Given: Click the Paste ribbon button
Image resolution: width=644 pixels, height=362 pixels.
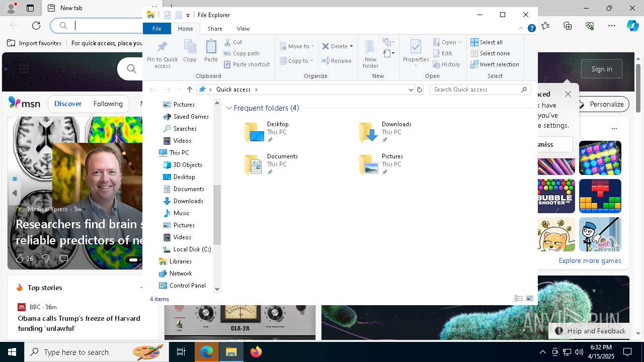Looking at the screenshot, I should pos(211,51).
